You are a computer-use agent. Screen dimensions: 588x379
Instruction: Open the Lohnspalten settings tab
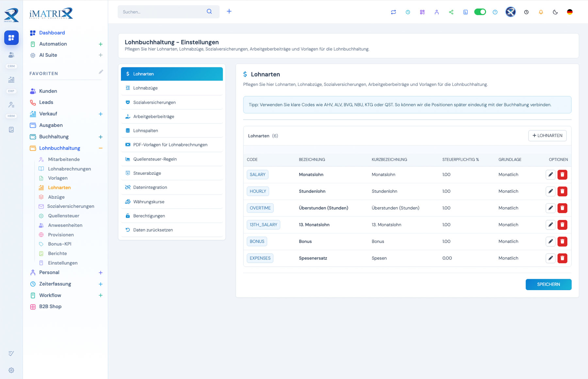172,130
